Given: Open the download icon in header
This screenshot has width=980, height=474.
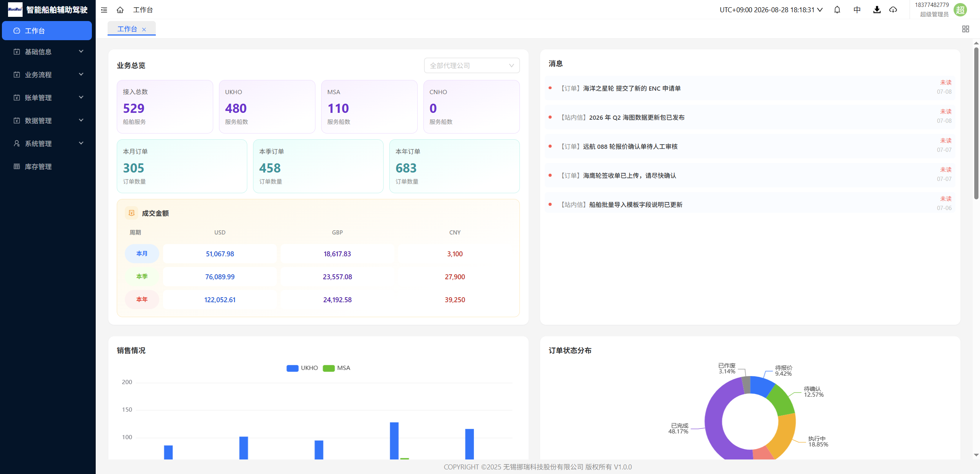Looking at the screenshot, I should (877, 10).
